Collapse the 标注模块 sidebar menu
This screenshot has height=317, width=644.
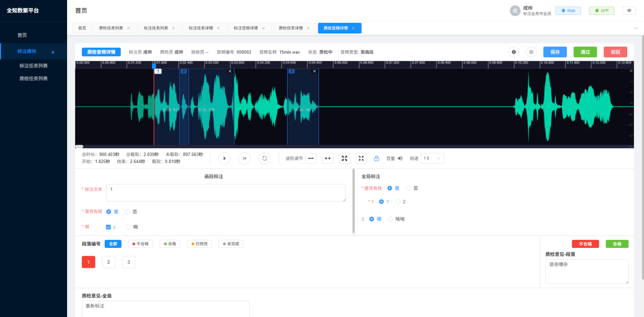(34, 51)
